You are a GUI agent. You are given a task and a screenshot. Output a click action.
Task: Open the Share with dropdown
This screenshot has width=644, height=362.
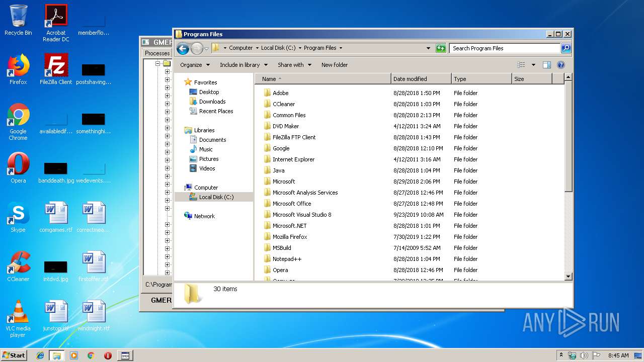[x=294, y=65]
